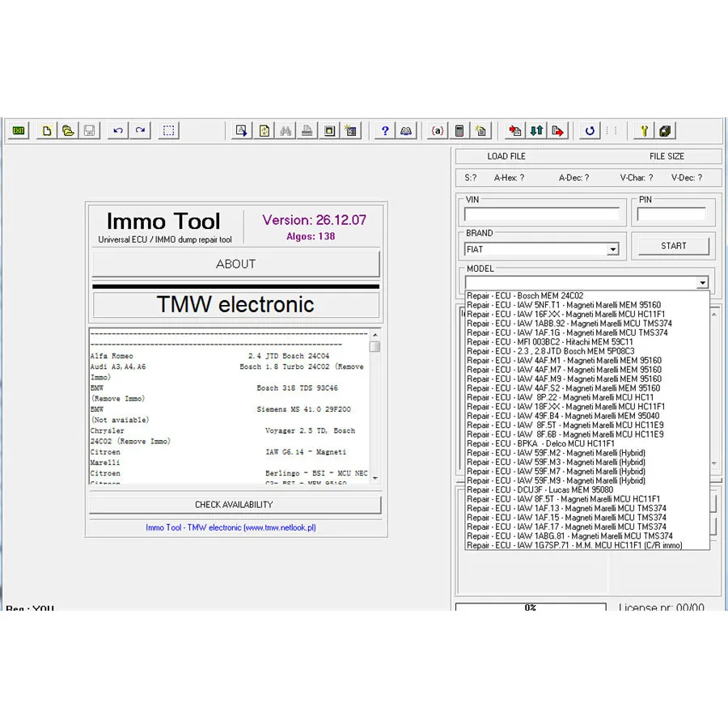Image resolution: width=728 pixels, height=728 pixels.
Task: Click the square frame view icon
Action: point(329,130)
